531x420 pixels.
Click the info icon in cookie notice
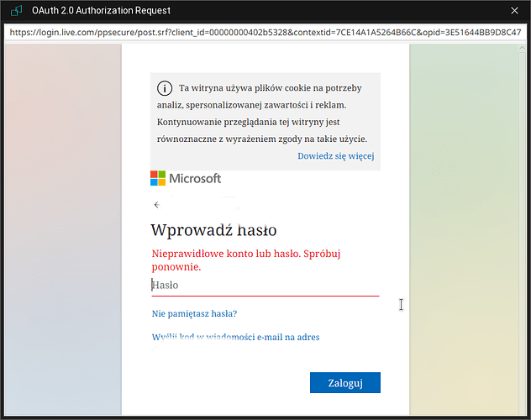(164, 88)
